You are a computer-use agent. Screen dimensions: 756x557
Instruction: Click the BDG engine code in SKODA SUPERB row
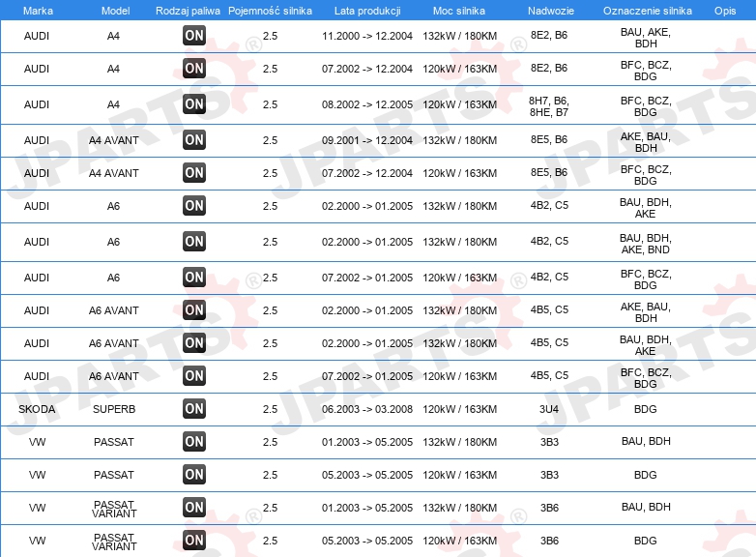pos(646,409)
